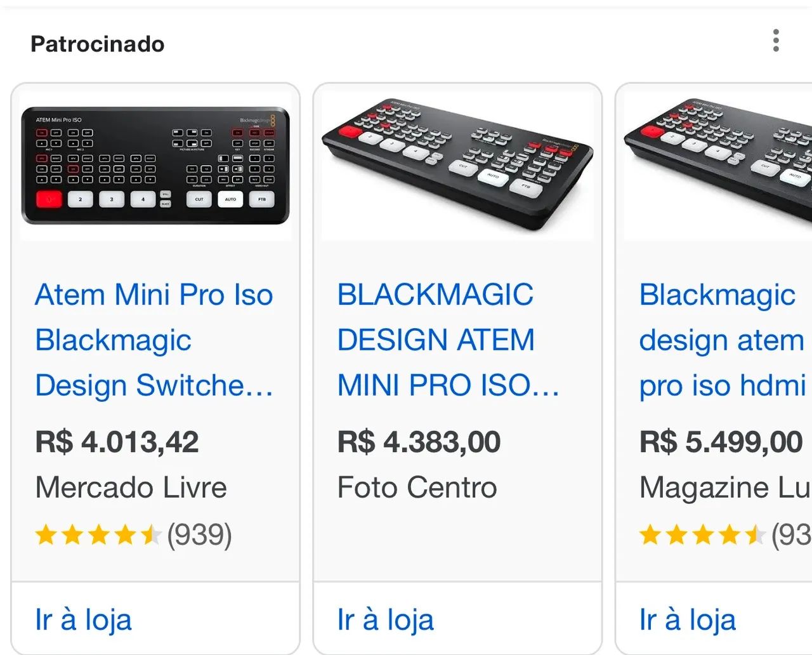
Task: Open the three-dot options menu
Action: 776,41
